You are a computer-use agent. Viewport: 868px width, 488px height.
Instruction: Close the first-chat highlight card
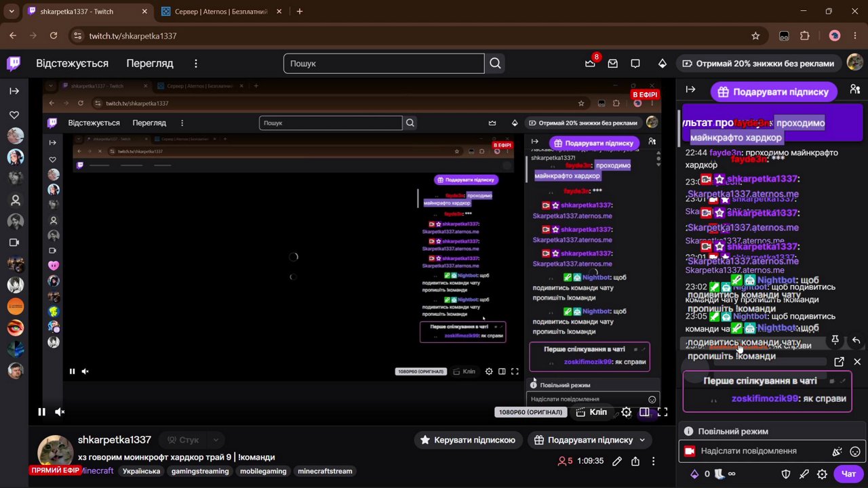coord(857,362)
